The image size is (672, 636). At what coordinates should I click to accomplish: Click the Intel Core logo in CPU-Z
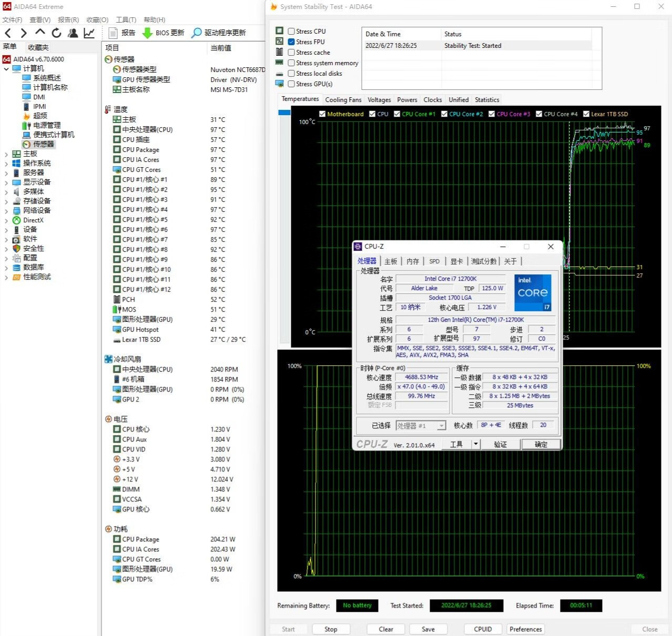533,293
